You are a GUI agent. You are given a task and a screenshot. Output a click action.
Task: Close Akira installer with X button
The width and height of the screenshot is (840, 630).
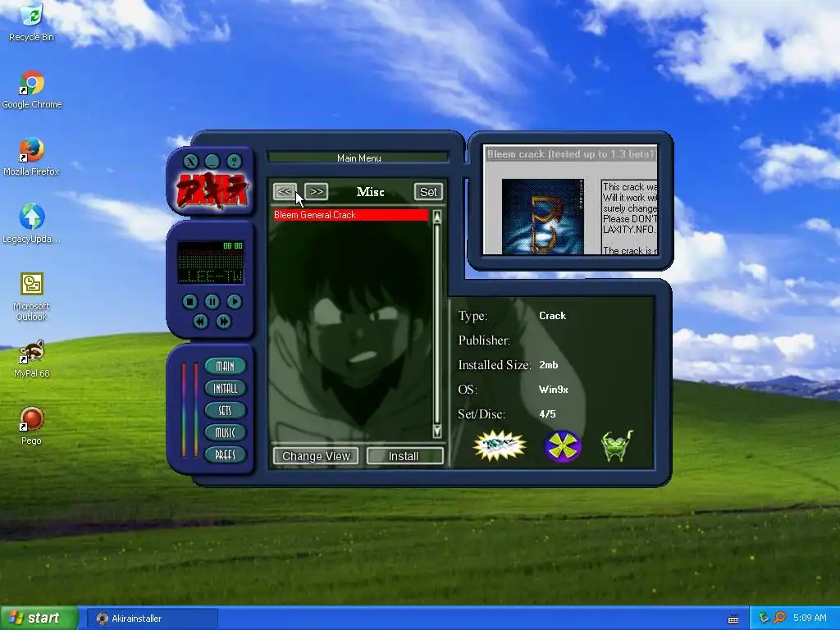click(190, 162)
